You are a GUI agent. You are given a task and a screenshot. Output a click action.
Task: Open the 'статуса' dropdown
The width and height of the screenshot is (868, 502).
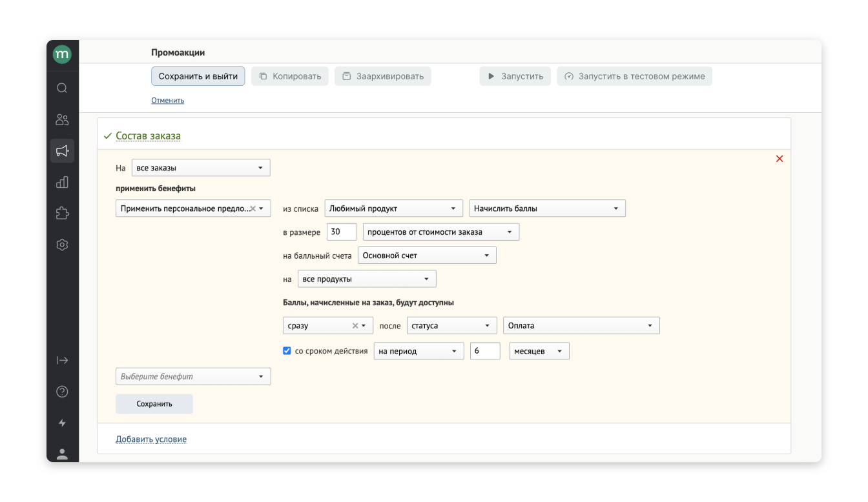coord(452,326)
